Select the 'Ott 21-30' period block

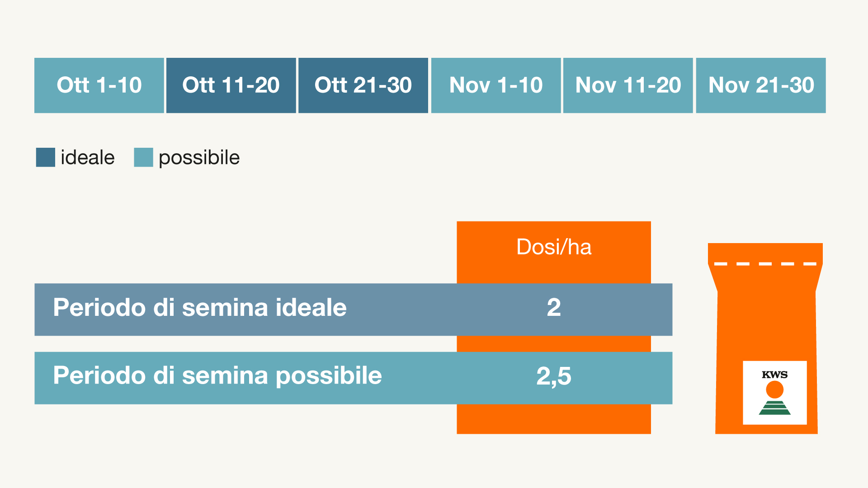363,85
